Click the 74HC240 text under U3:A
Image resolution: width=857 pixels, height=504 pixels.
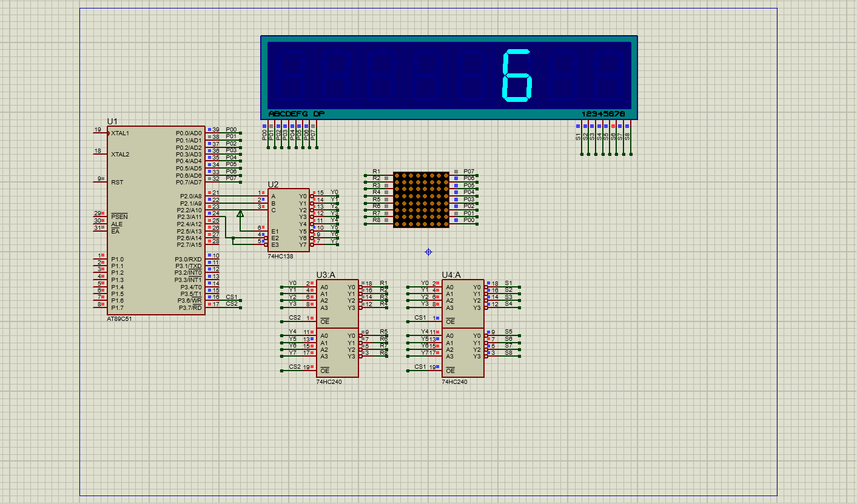(329, 382)
